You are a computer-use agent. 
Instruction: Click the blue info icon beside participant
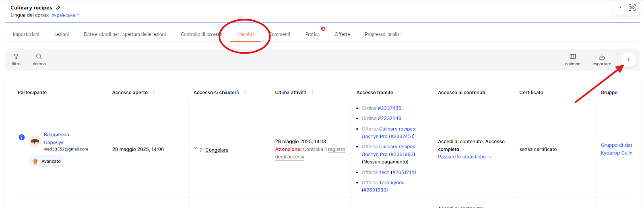coord(22,137)
